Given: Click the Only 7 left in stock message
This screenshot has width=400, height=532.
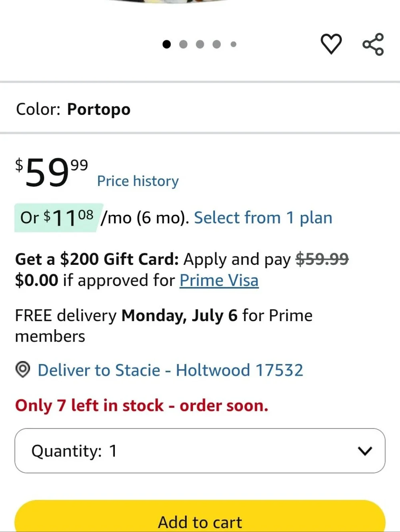Looking at the screenshot, I should tap(142, 406).
